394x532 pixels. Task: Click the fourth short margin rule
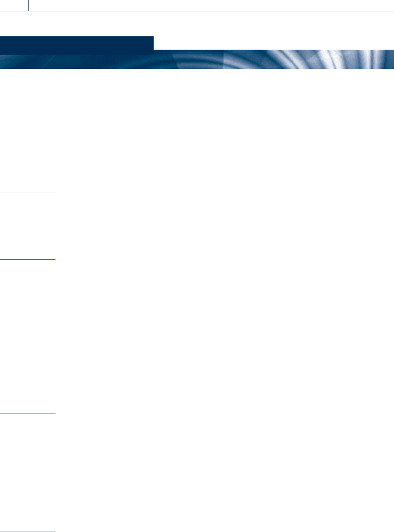coord(28,347)
